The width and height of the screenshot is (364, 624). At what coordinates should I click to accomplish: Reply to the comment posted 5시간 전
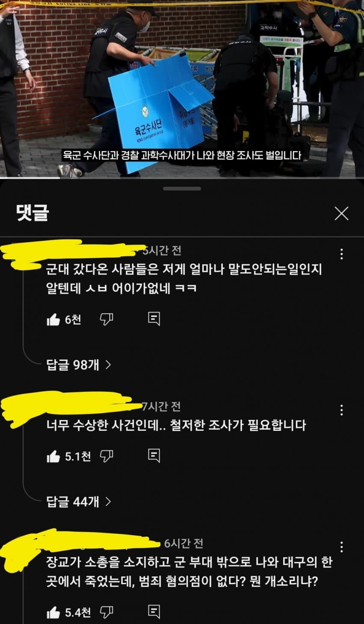[154, 319]
